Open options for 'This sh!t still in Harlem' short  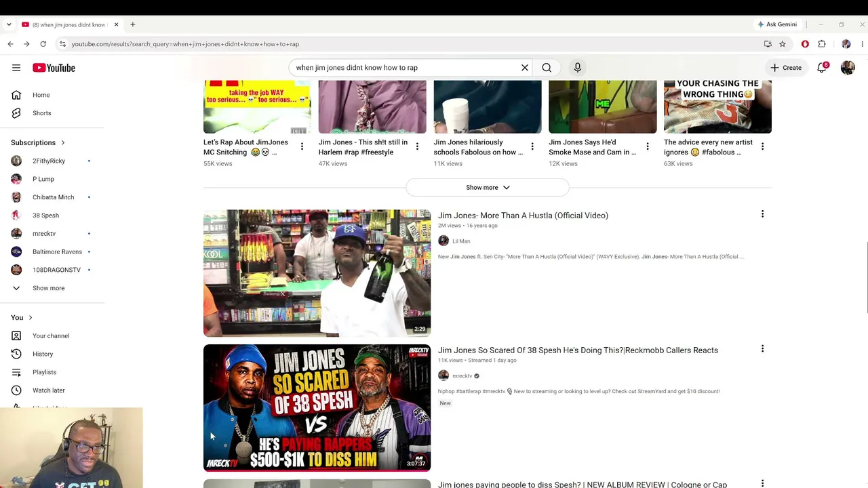pos(417,146)
